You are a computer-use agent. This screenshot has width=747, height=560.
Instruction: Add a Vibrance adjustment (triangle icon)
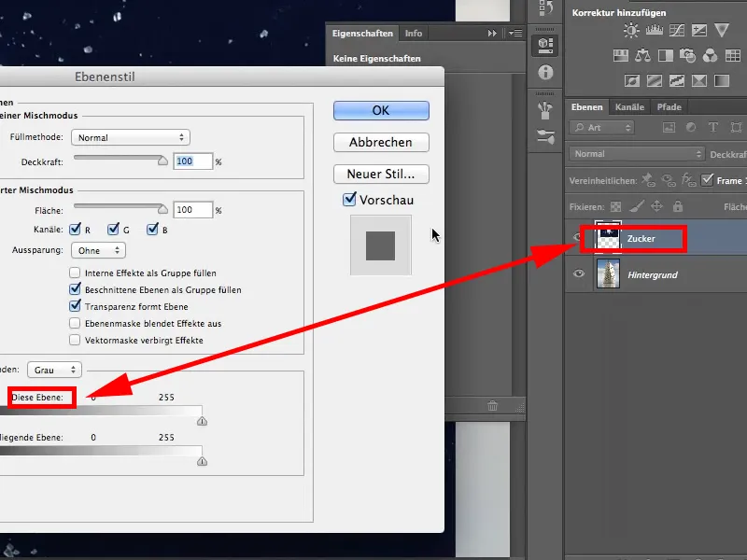coord(722,31)
